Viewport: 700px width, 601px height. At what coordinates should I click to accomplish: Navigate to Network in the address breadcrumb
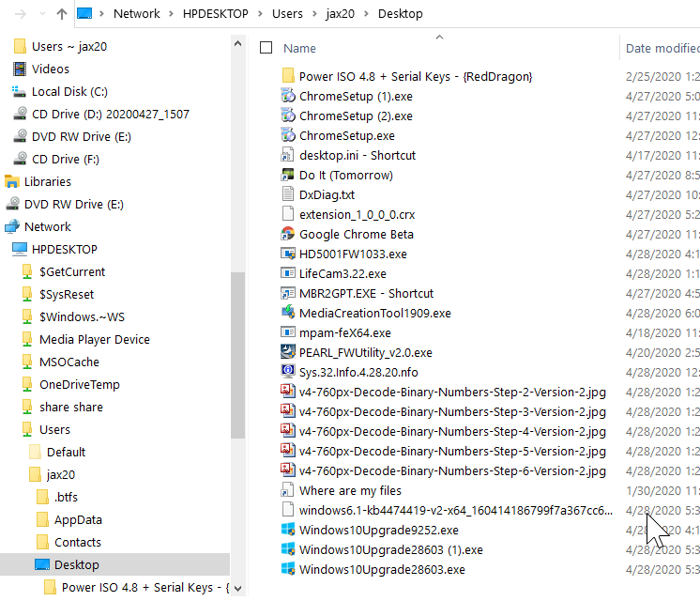[x=137, y=14]
